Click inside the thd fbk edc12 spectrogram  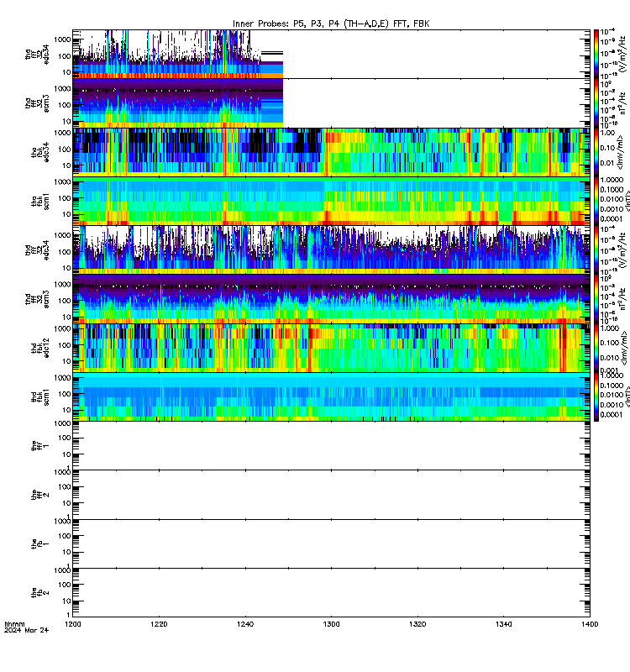point(331,348)
